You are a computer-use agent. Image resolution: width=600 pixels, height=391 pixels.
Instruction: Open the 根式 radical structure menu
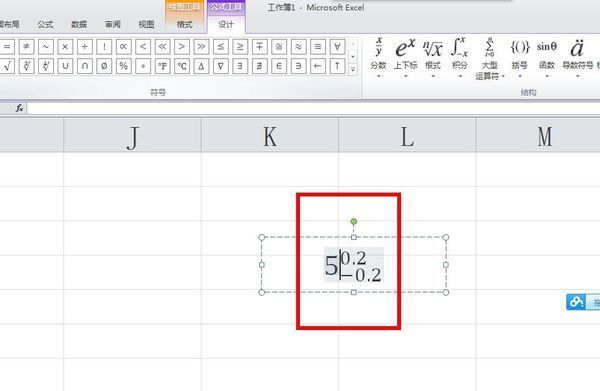point(433,57)
